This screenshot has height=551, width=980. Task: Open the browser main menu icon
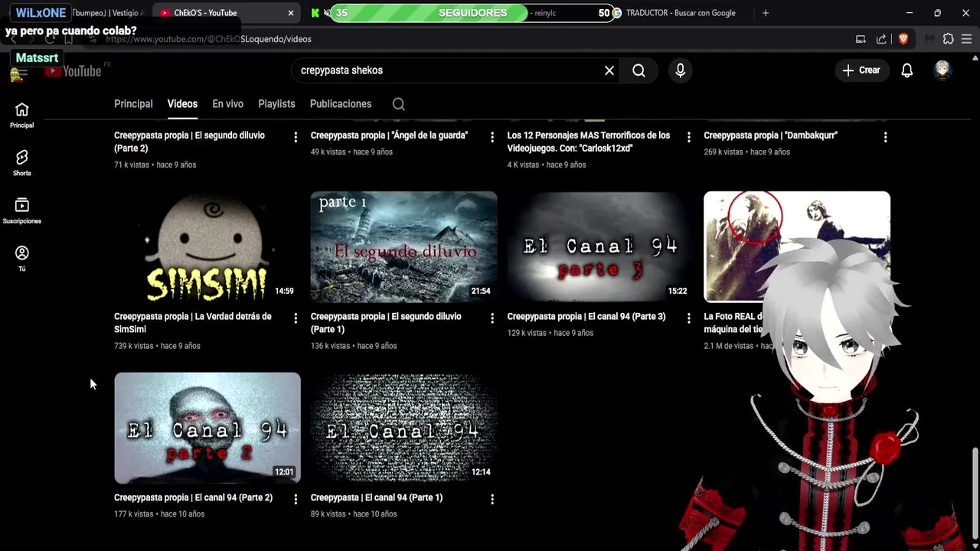tap(967, 39)
